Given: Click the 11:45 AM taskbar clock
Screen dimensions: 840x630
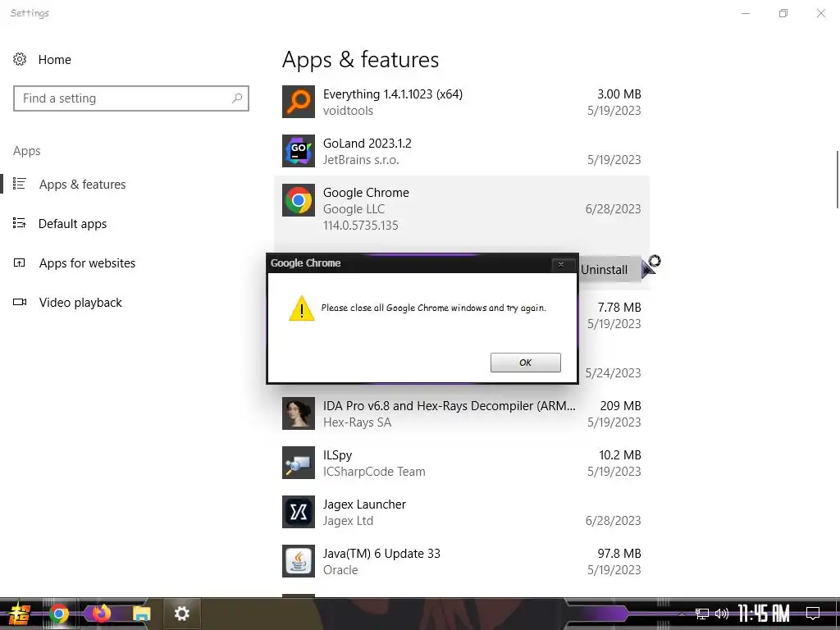Looking at the screenshot, I should (x=764, y=614).
